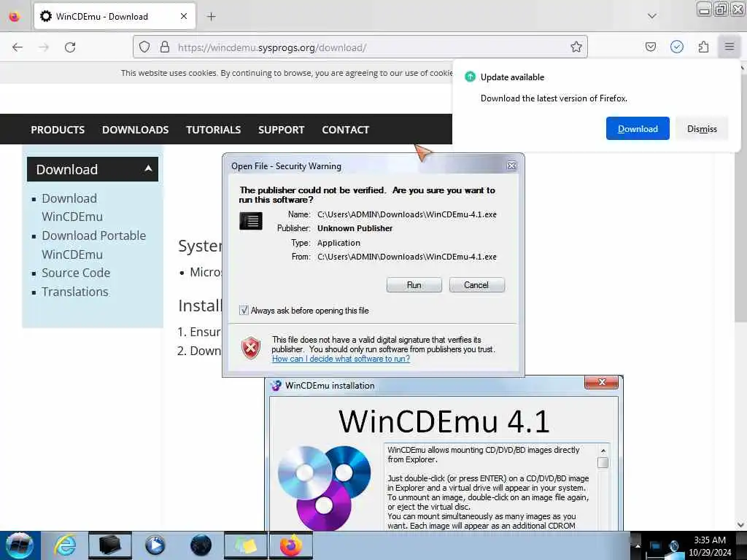Click the browser Forward arrow
The width and height of the screenshot is (747, 560).
click(44, 47)
